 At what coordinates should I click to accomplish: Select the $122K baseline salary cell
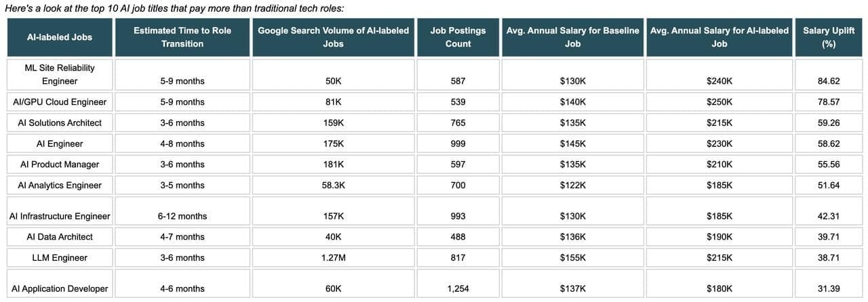click(x=572, y=185)
